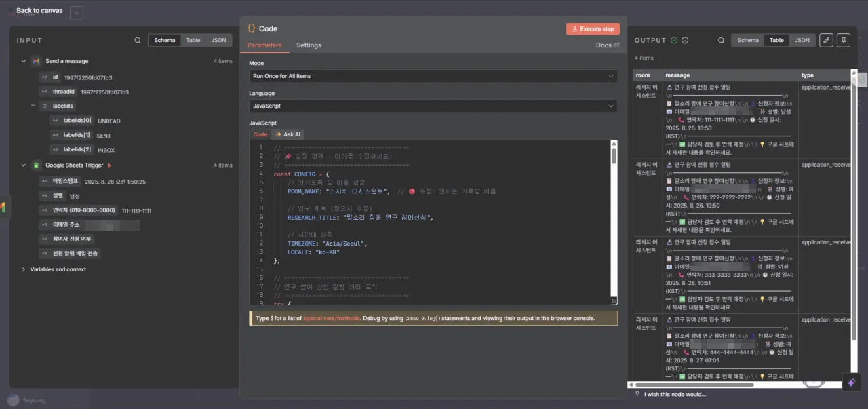Edit output with the pencil icon
Image resolution: width=868 pixels, height=409 pixels.
tap(826, 40)
